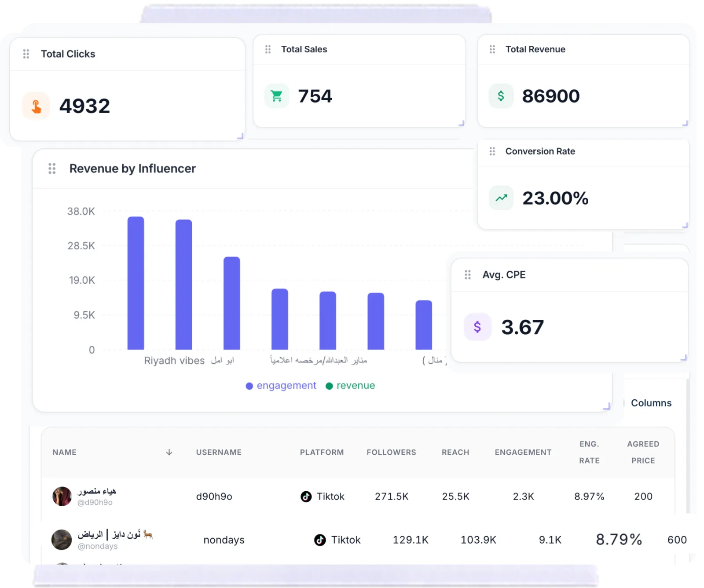The height and width of the screenshot is (588, 704).
Task: Click the 3.67 Avg. CPE value
Action: point(523,328)
